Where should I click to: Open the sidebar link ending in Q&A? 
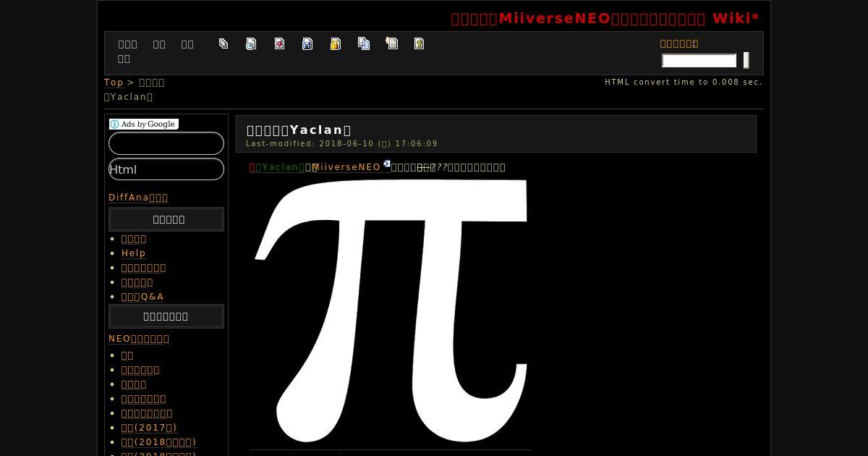[x=142, y=297]
